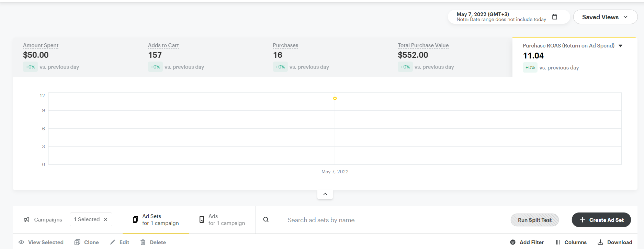Click the Run Split Test button

pyautogui.click(x=534, y=220)
